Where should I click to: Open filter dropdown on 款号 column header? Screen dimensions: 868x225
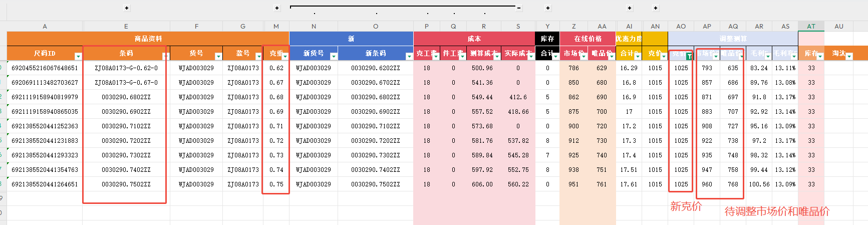pos(258,56)
